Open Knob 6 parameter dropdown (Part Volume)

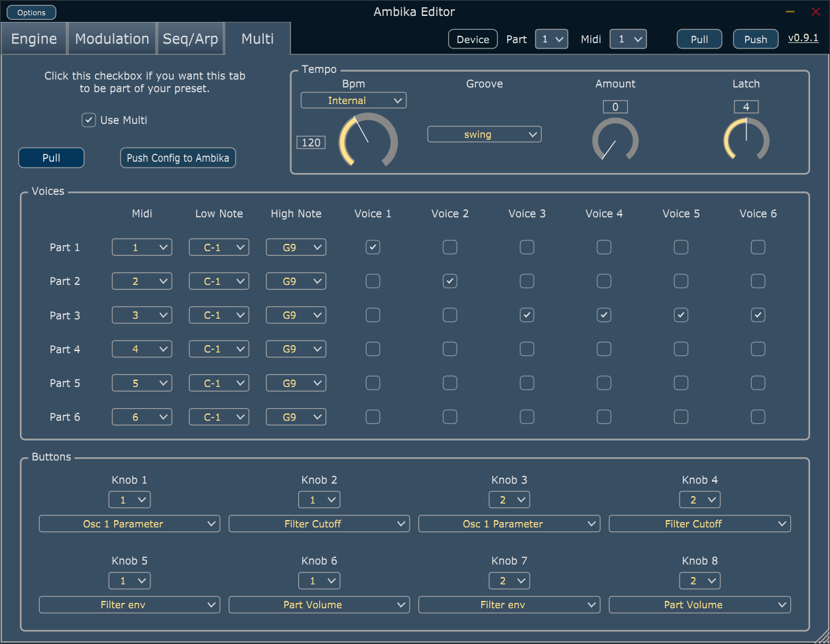tap(320, 605)
